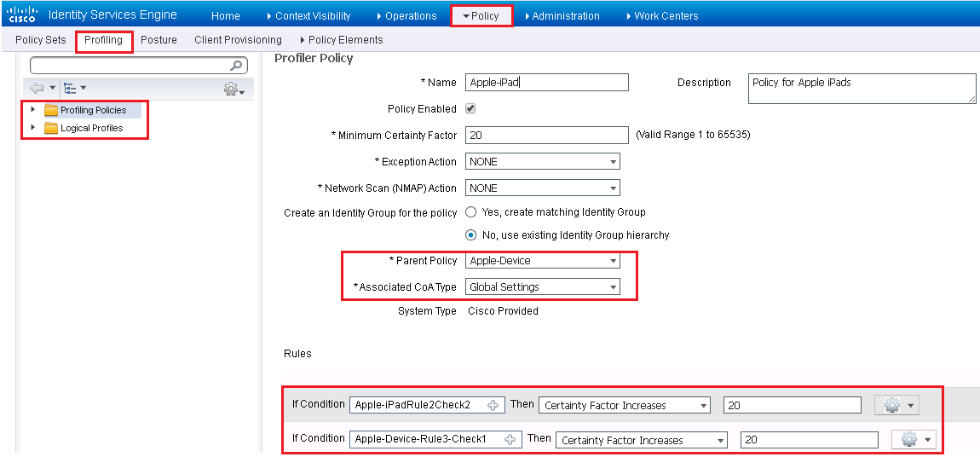
Task: Switch to the Client Provisioning tab
Action: pyautogui.click(x=238, y=40)
